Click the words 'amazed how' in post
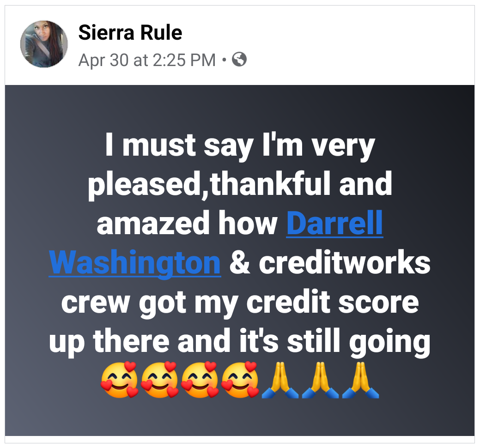The image size is (480, 448). point(187,224)
